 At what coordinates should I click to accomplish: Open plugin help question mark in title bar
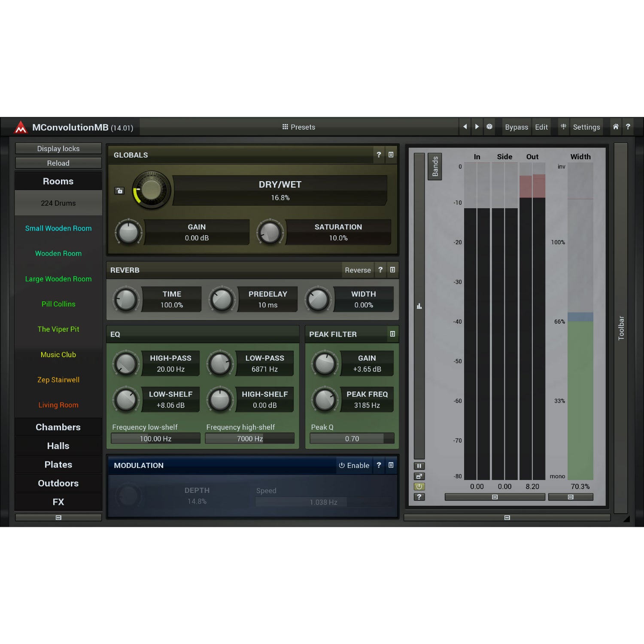click(x=628, y=127)
